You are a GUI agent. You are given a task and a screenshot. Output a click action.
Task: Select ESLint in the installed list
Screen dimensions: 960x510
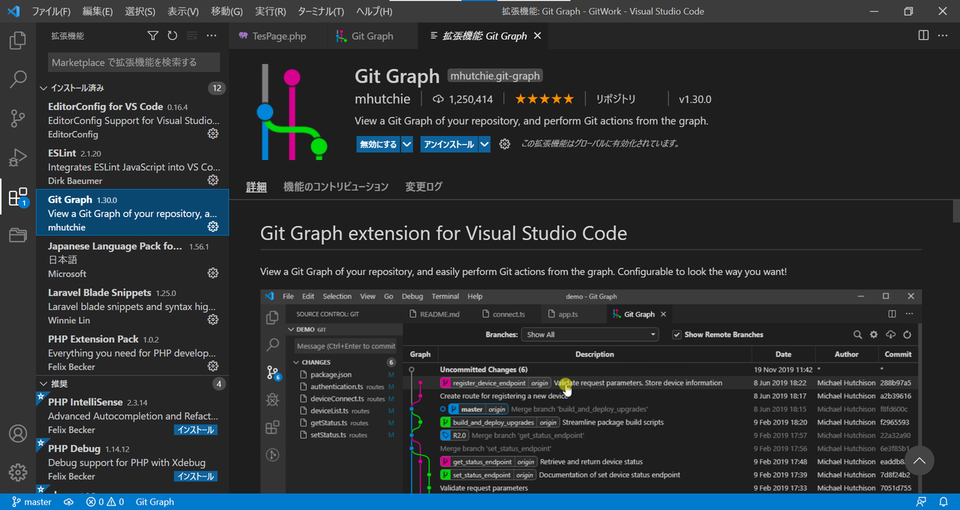tap(133, 165)
